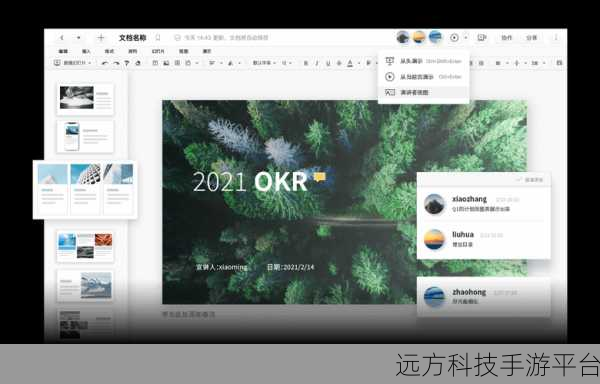This screenshot has height=384, width=600.
Task: Open the vertical three-dot more menu
Action: pos(556,37)
